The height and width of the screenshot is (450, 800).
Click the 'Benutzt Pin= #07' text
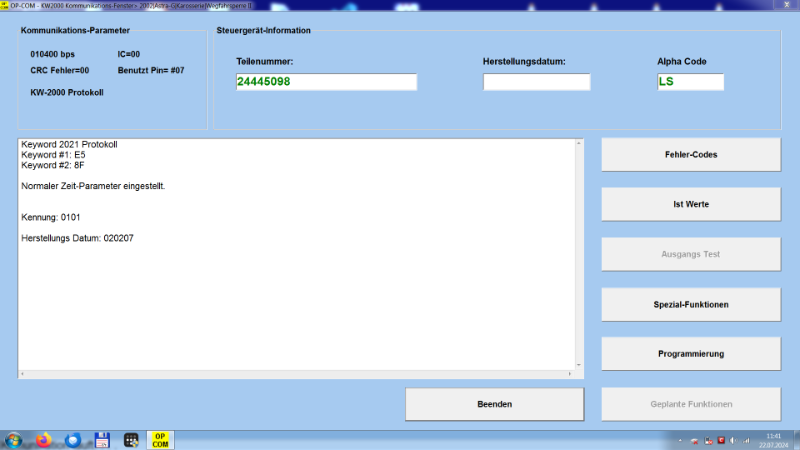pyautogui.click(x=151, y=70)
